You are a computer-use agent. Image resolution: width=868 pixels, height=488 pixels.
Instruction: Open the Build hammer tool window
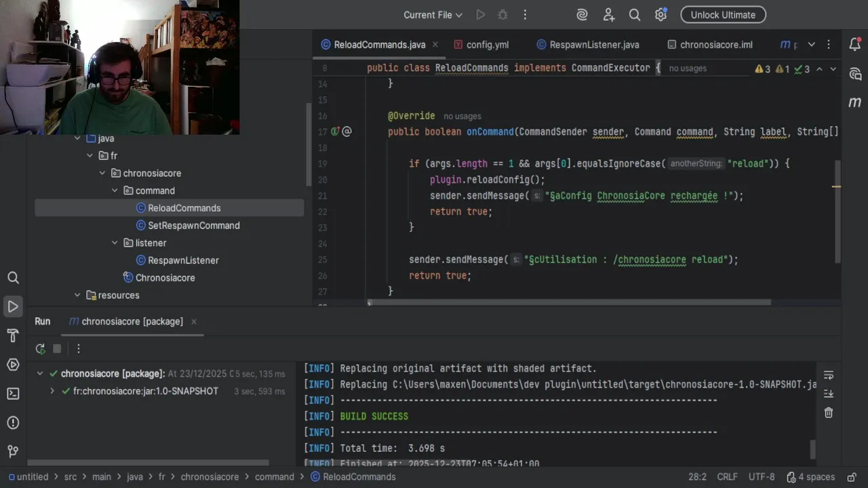pyautogui.click(x=13, y=335)
